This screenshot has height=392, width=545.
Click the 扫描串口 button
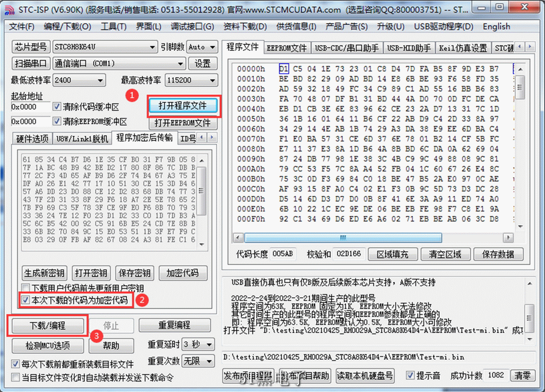click(x=30, y=63)
